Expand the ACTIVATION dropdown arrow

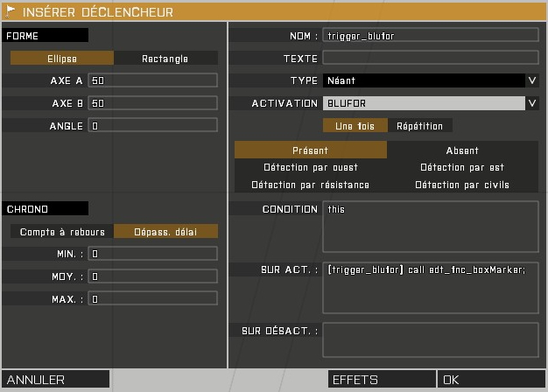coord(532,103)
